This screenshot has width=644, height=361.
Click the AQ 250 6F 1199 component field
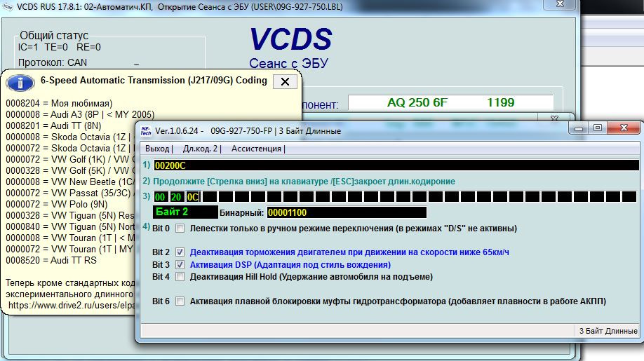pyautogui.click(x=450, y=102)
